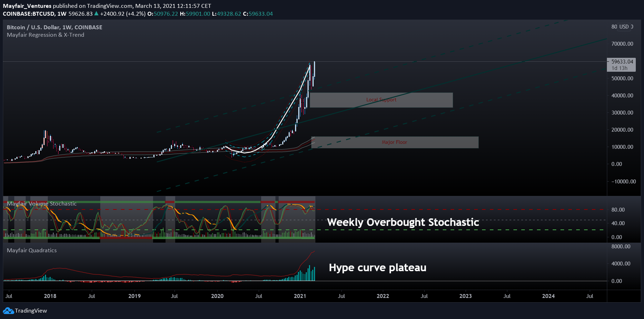The image size is (644, 319).
Task: Click the Mayfair Volume Stochastic label
Action: (x=42, y=204)
